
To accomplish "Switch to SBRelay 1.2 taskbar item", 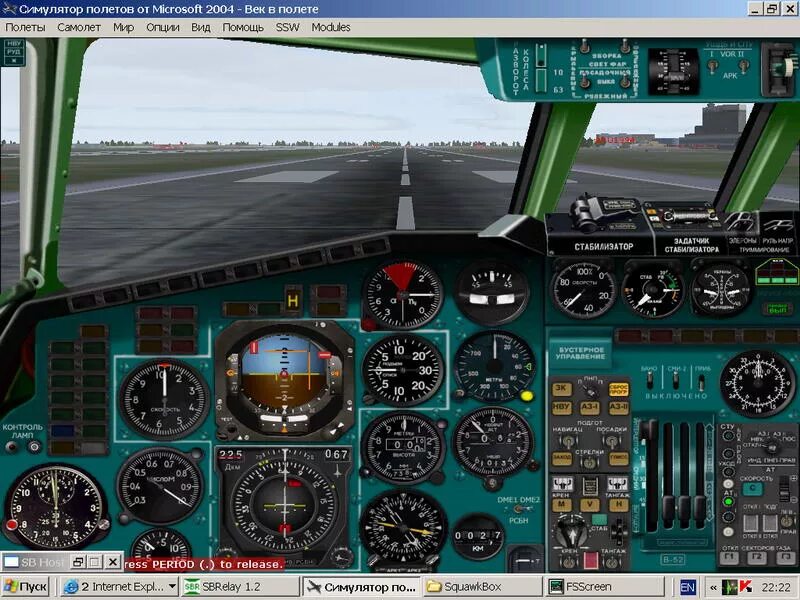I will click(240, 587).
